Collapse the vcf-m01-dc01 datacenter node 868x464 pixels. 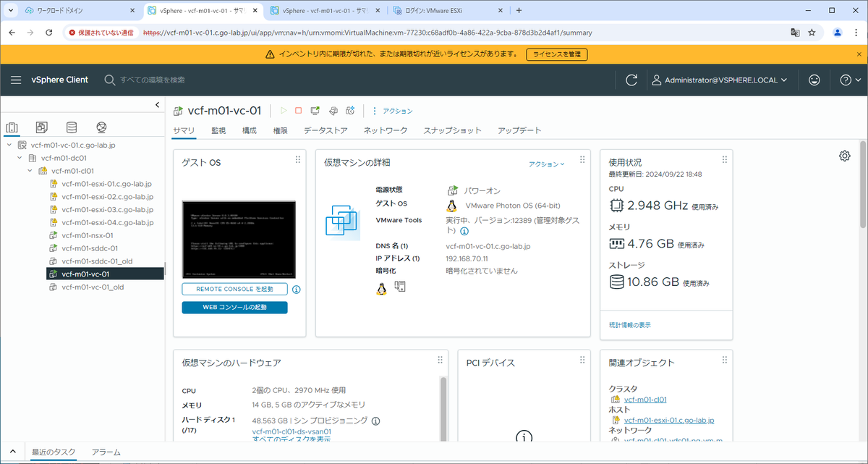(20, 158)
